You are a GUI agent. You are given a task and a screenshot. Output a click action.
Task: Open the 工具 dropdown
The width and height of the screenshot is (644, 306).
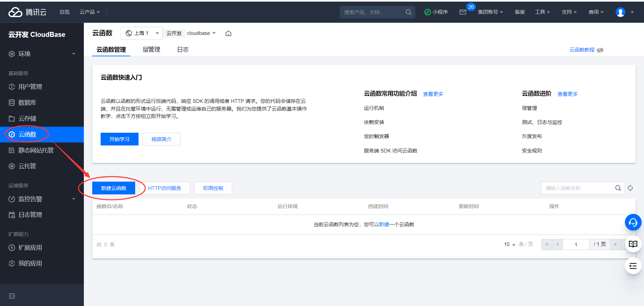point(542,12)
